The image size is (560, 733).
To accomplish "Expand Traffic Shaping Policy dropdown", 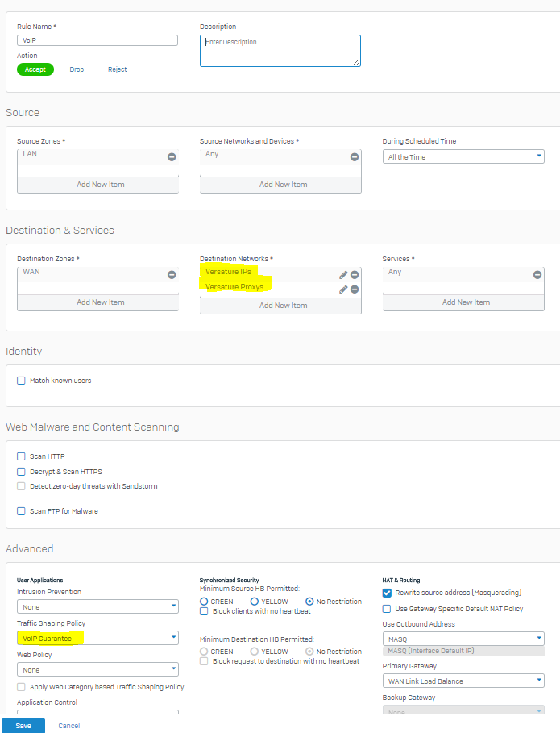I will (97, 638).
